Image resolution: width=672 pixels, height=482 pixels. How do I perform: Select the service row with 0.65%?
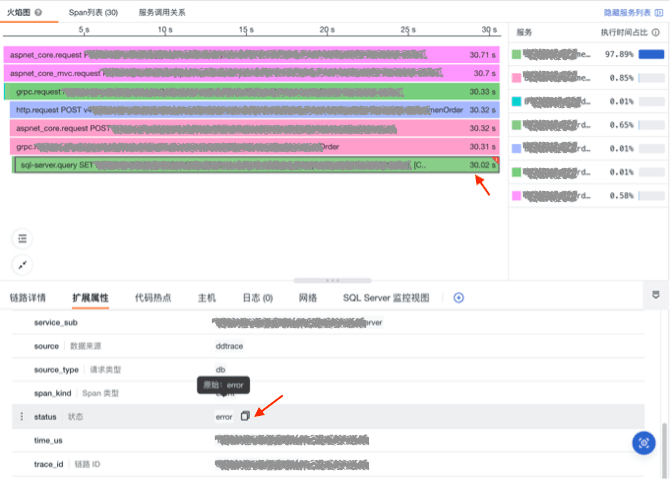pos(588,125)
